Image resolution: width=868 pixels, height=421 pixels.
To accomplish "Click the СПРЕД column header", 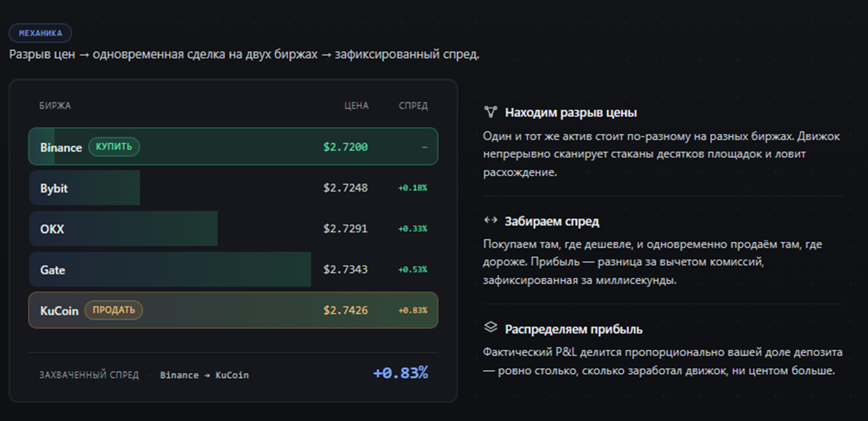I will click(413, 106).
